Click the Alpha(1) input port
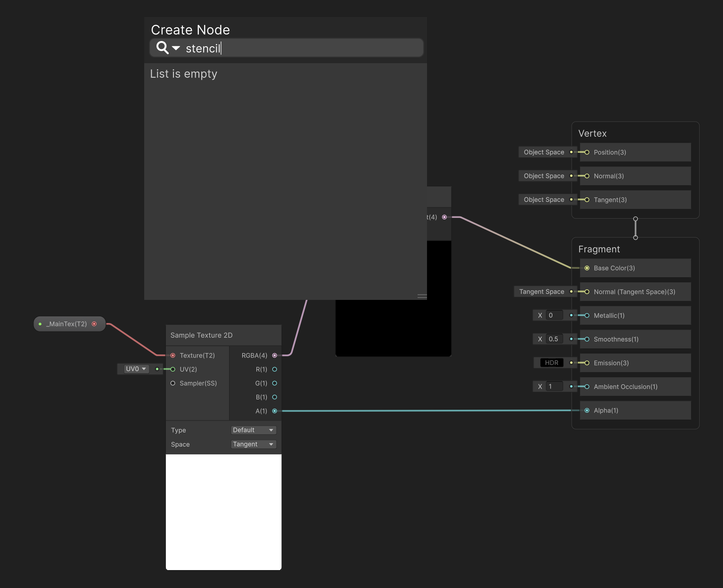This screenshot has height=588, width=723. [x=587, y=411]
